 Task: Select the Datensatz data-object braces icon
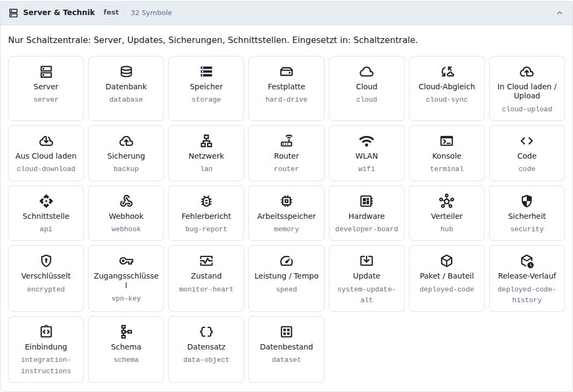pos(206,332)
